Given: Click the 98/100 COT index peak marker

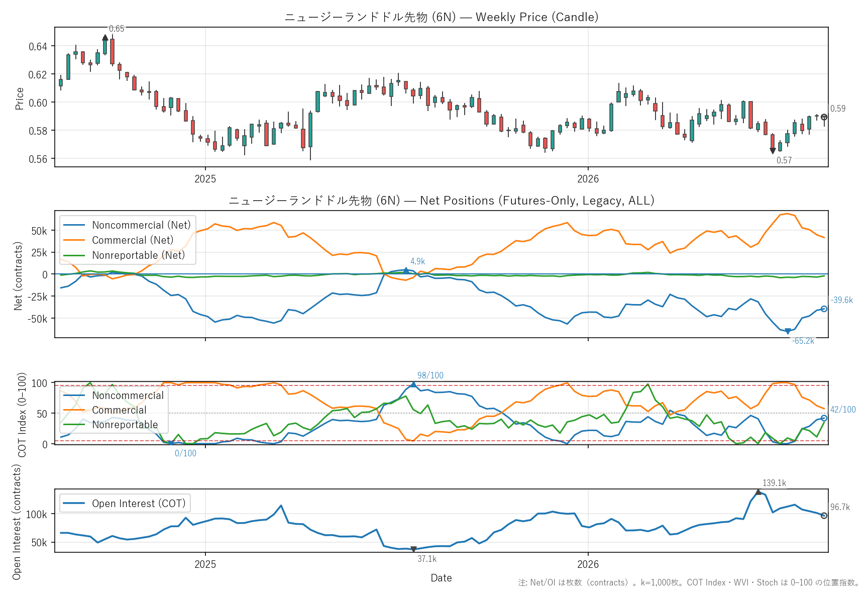Looking at the screenshot, I should click(413, 384).
